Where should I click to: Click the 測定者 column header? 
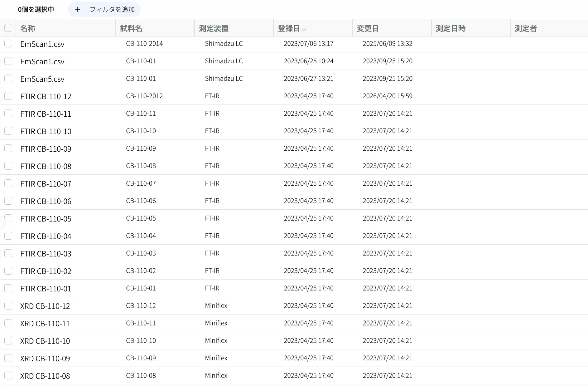pos(526,28)
